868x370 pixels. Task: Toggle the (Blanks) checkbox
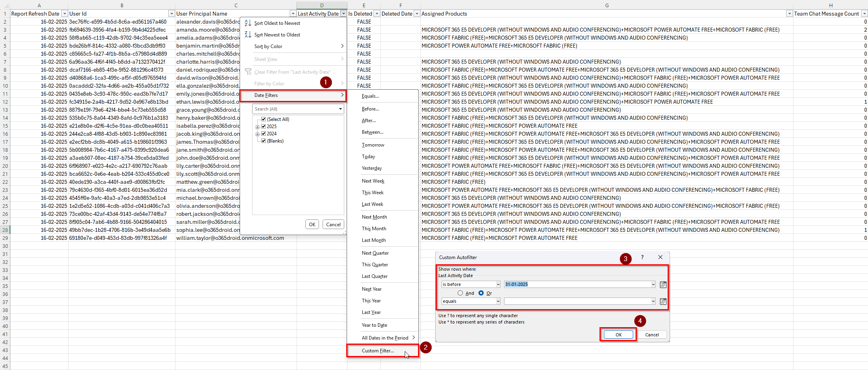pyautogui.click(x=263, y=141)
